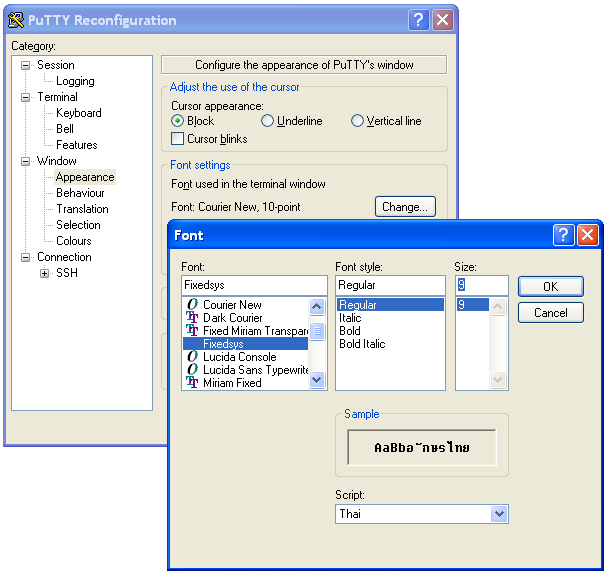The image size is (608, 575).
Task: Select size 9 in size list
Action: click(x=473, y=305)
